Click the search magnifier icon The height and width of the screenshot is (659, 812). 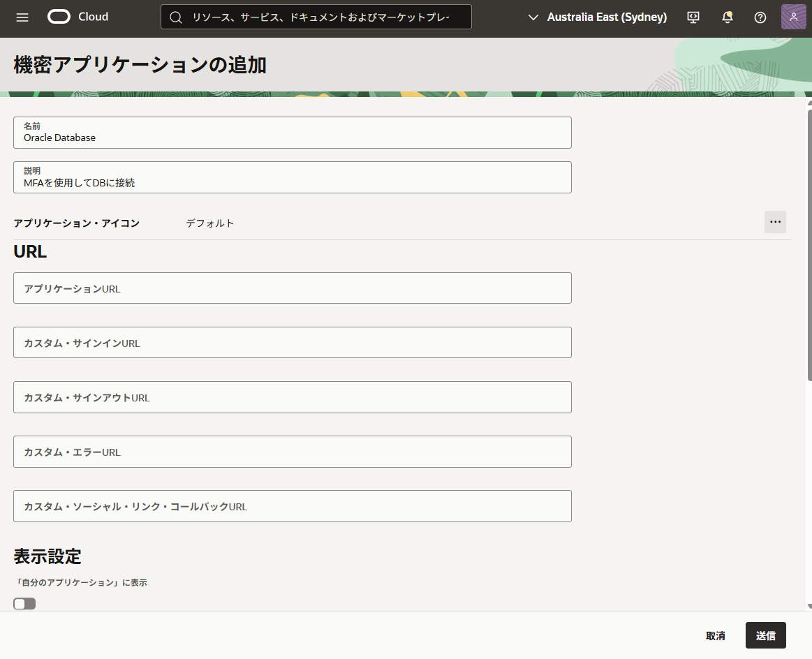pyautogui.click(x=175, y=16)
